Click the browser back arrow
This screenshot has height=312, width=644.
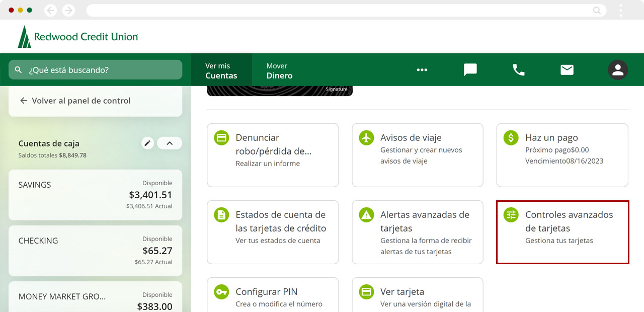point(50,10)
